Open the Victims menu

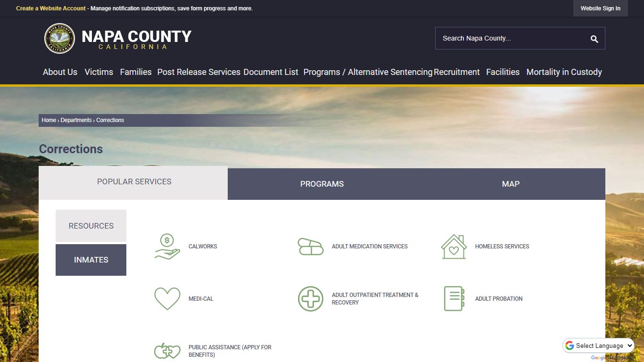(99, 72)
